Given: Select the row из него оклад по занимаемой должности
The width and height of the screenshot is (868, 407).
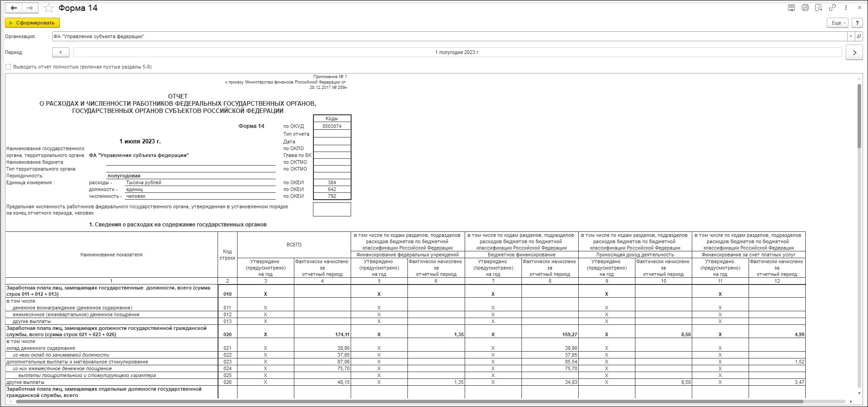Looking at the screenshot, I should click(61, 355).
